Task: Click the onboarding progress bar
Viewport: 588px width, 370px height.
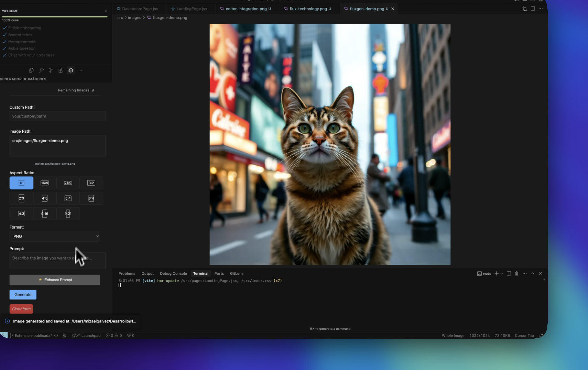Action: 55,17
